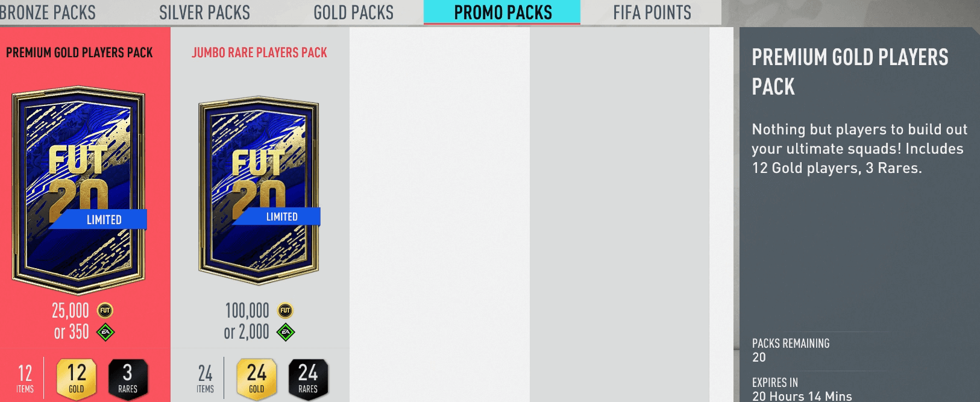The height and width of the screenshot is (402, 980).
Task: Select the Promo Packs tab
Action: 502,12
